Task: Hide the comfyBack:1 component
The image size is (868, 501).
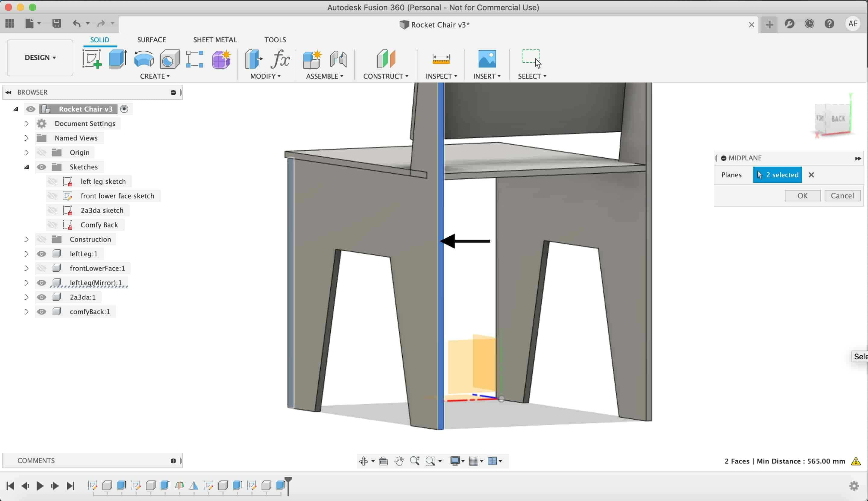Action: point(42,311)
